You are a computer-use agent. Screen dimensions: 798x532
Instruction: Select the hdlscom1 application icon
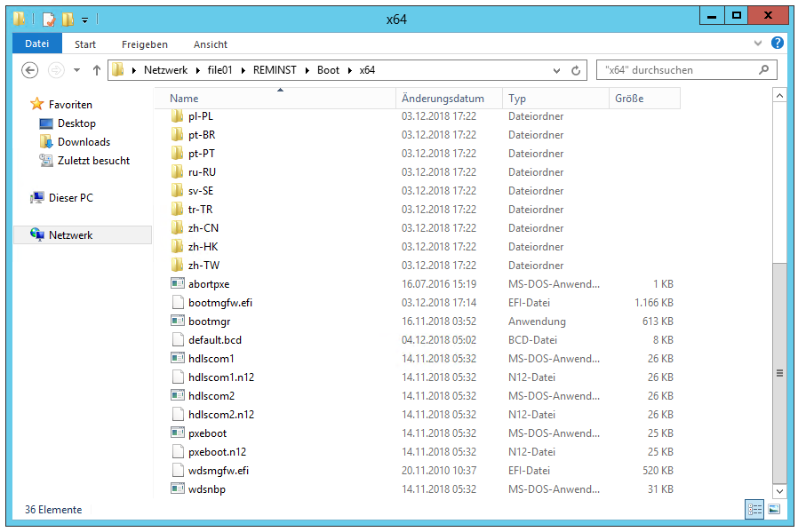tap(177, 358)
